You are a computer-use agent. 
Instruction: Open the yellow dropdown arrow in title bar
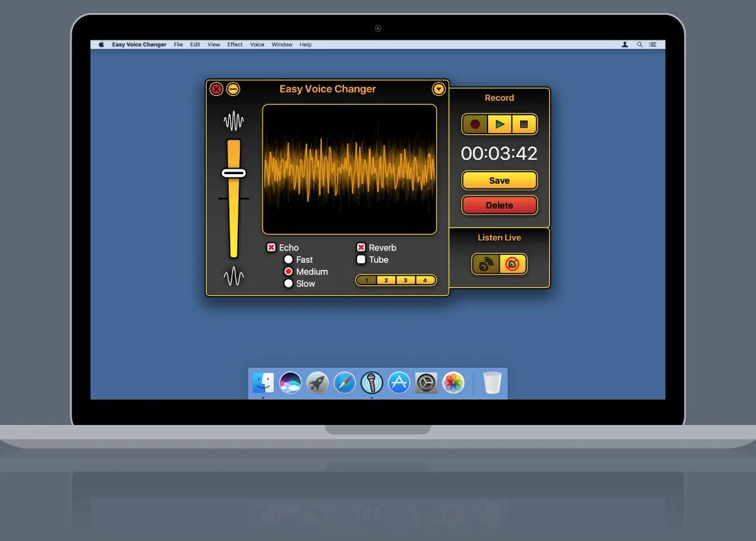coord(438,89)
